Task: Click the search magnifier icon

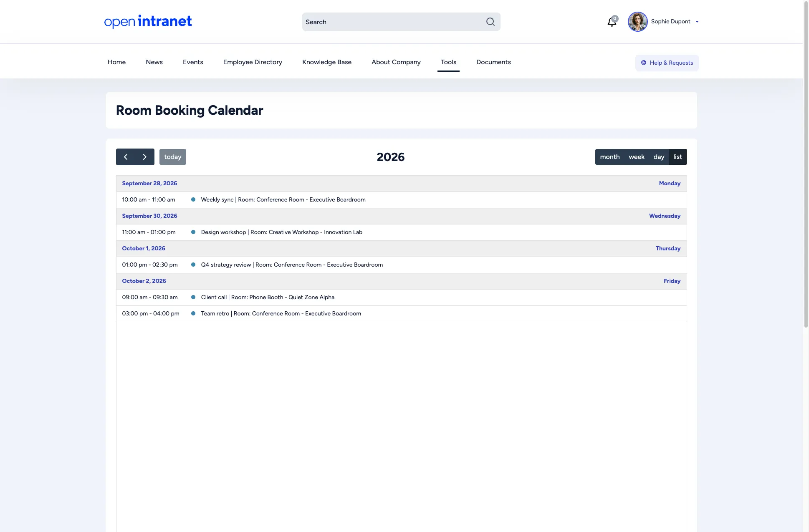Action: pyautogui.click(x=490, y=22)
